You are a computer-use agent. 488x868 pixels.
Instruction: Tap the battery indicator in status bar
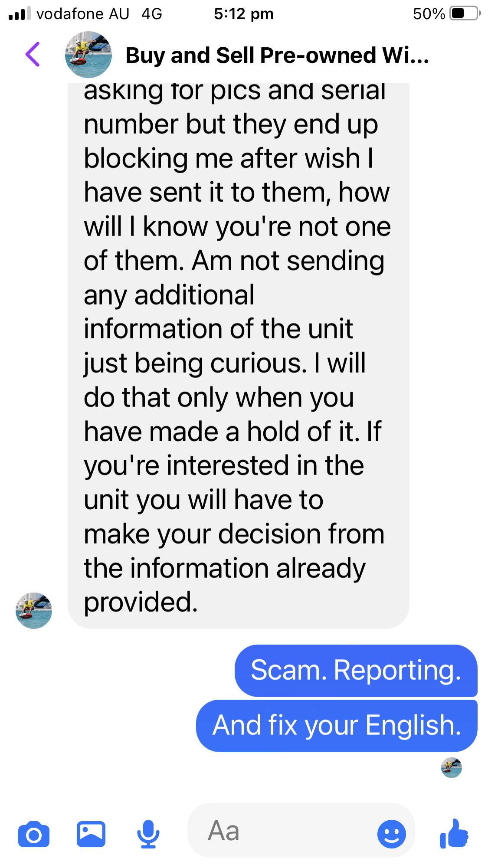pos(465,13)
